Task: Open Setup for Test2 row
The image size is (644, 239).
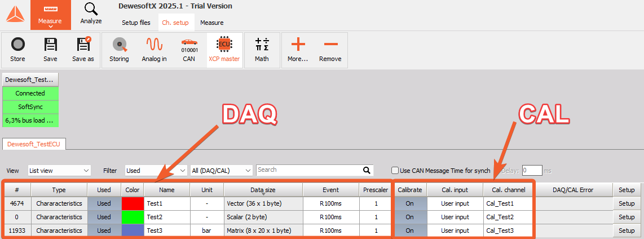Action: click(627, 217)
